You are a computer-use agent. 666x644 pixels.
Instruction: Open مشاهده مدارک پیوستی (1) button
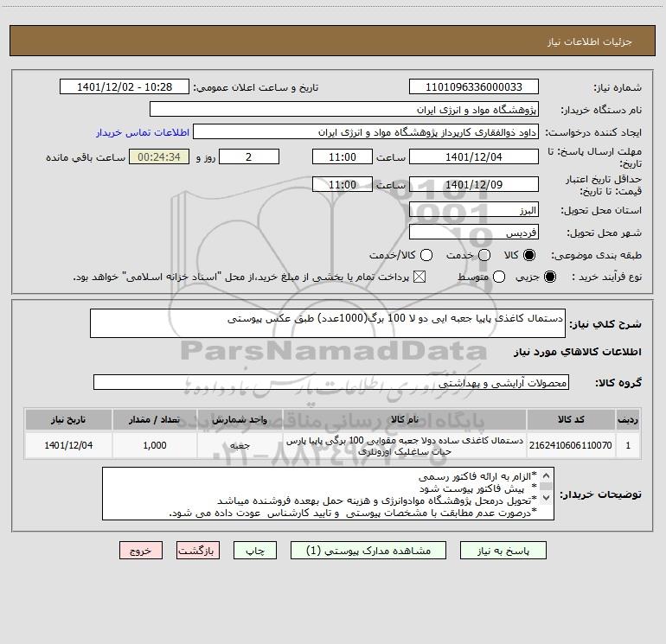coord(368,551)
